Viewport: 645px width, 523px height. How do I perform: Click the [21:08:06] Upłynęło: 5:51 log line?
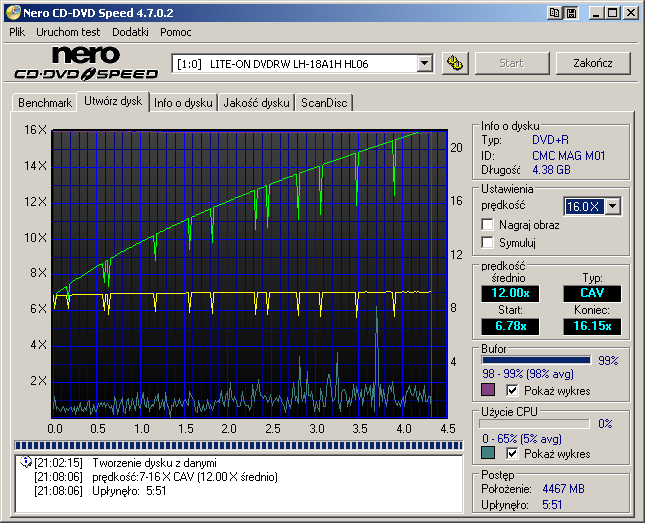(100, 491)
